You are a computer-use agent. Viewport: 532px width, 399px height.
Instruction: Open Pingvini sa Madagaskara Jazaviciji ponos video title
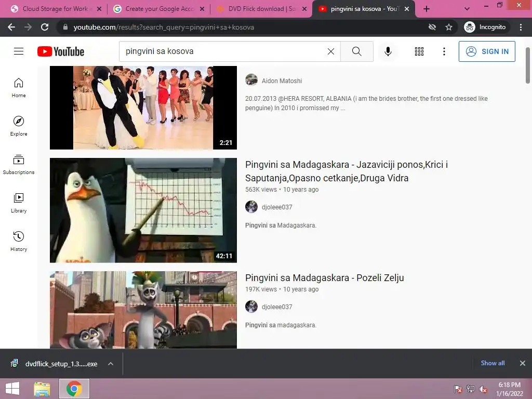(x=347, y=171)
